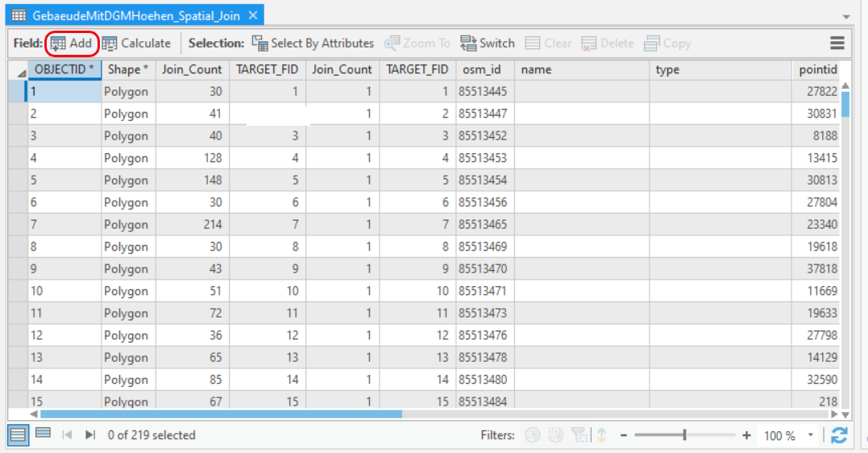The height and width of the screenshot is (453, 868).
Task: Open the table hamburger menu
Action: click(x=837, y=43)
